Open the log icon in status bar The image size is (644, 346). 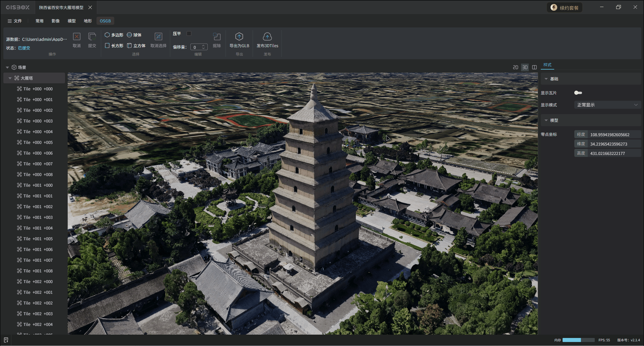6,340
